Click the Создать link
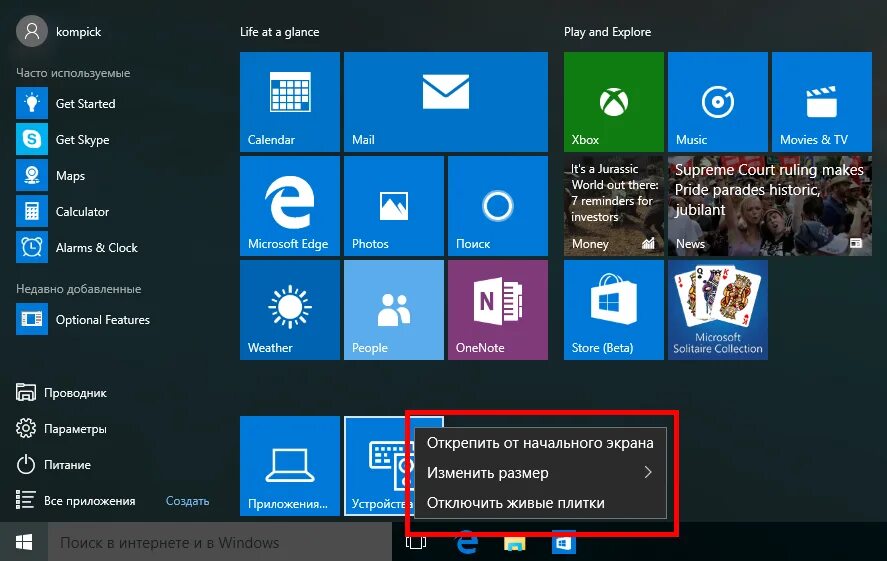 pos(187,500)
